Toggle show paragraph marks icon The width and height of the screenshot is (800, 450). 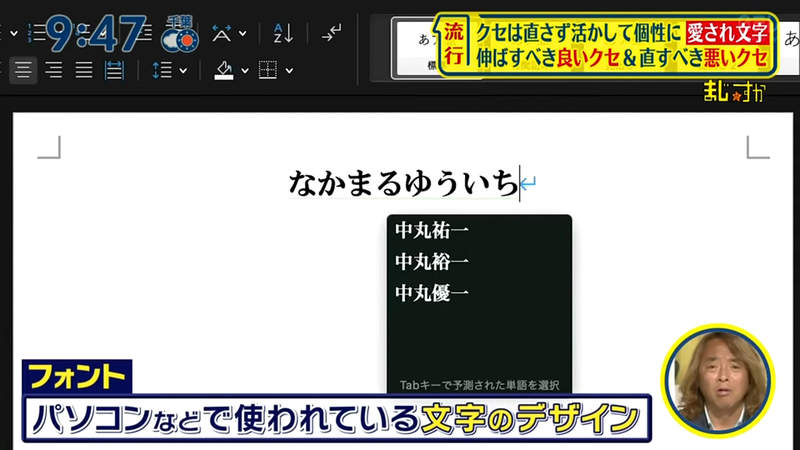(x=331, y=33)
